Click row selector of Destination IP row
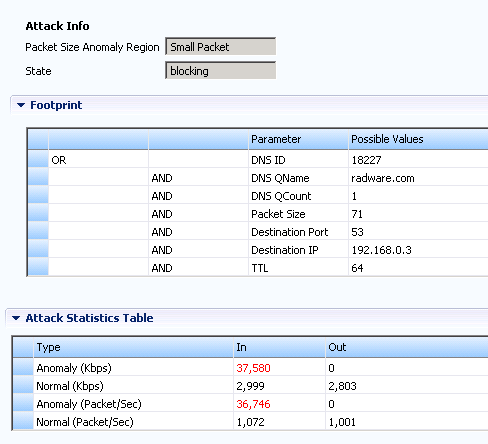This screenshot has height=444, width=488. (38, 249)
